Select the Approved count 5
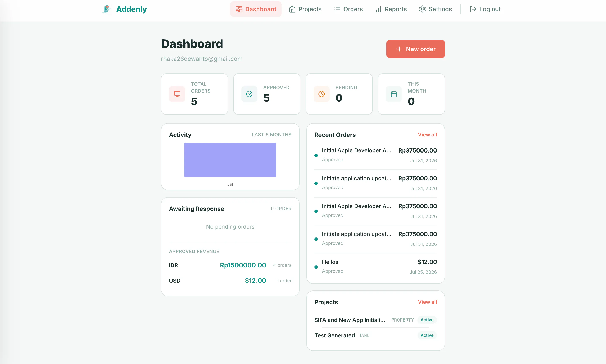Image resolution: width=606 pixels, height=364 pixels. pos(266,98)
